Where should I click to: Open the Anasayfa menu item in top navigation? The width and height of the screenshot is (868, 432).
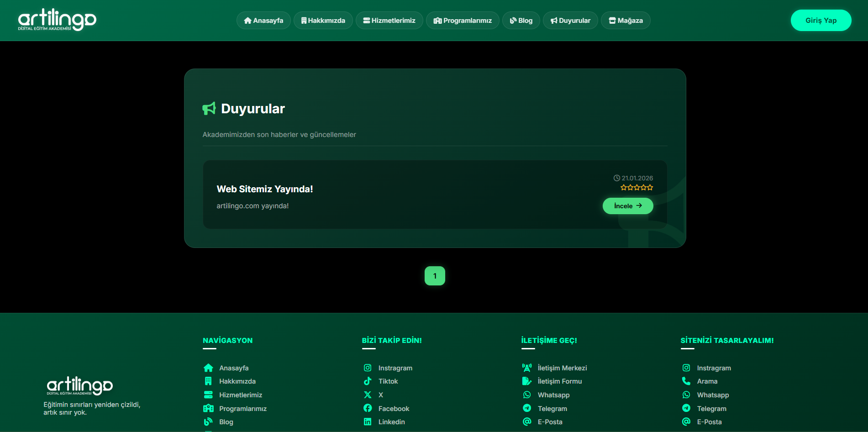[263, 21]
